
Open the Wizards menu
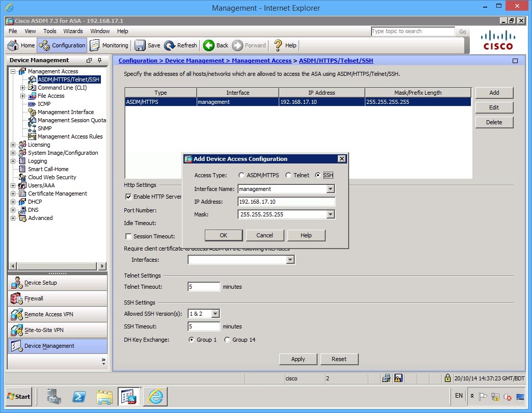(x=73, y=31)
